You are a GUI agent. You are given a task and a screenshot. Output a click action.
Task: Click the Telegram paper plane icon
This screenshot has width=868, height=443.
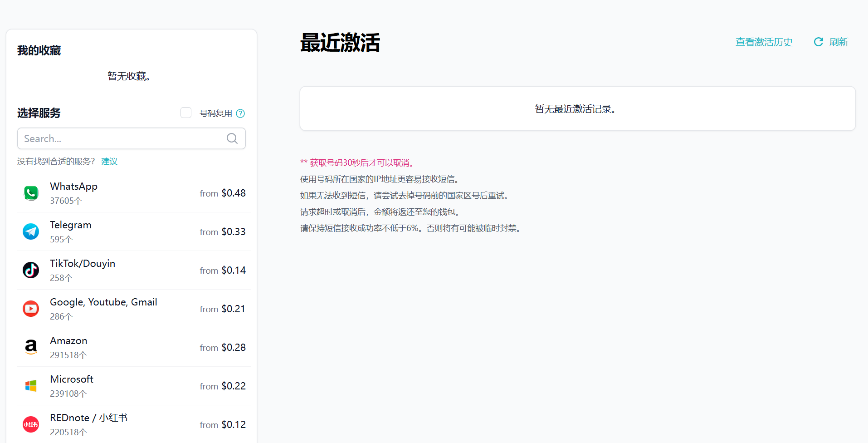pos(31,231)
